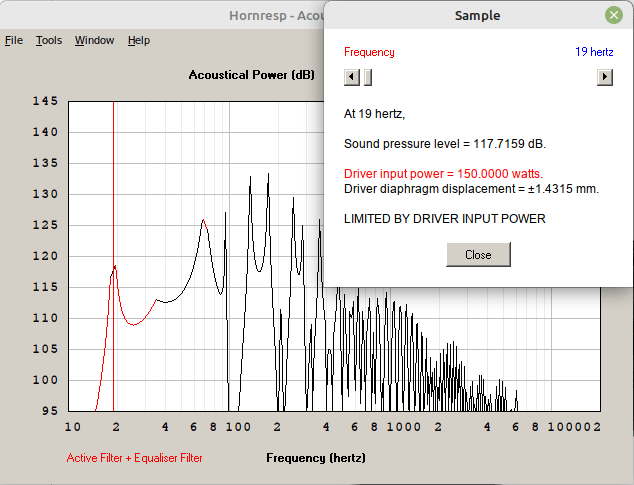Screen dimensions: 634x485
Task: Click the 'At 19 hertz,' text
Action: coord(374,114)
